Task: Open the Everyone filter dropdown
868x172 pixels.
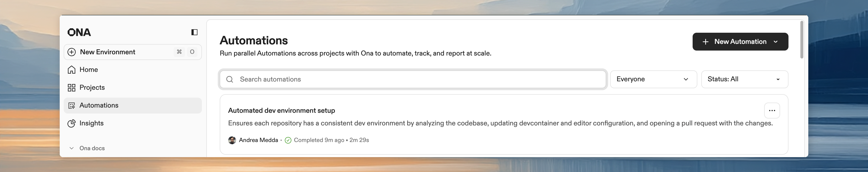Action: tap(653, 79)
